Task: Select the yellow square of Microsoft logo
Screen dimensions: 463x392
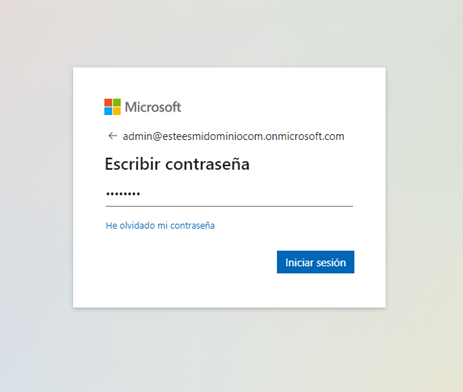Action: [117, 111]
